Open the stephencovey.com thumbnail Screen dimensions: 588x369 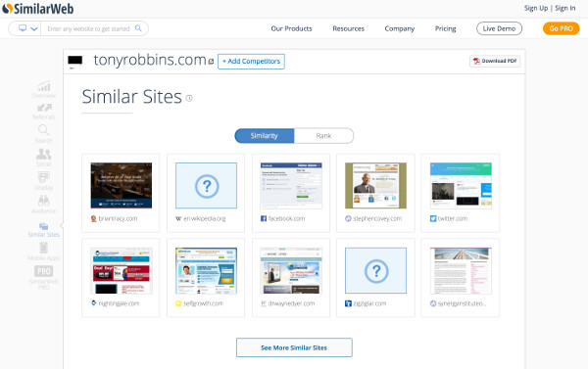375,185
